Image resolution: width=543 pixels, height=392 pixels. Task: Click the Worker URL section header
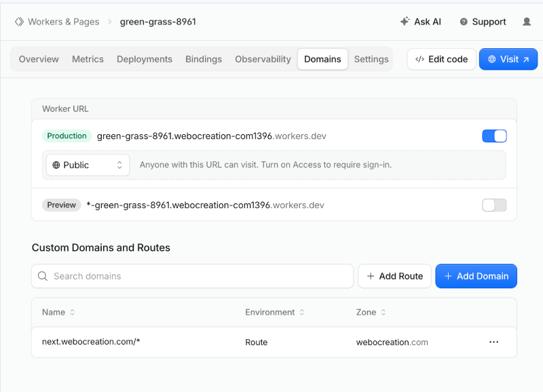point(65,109)
